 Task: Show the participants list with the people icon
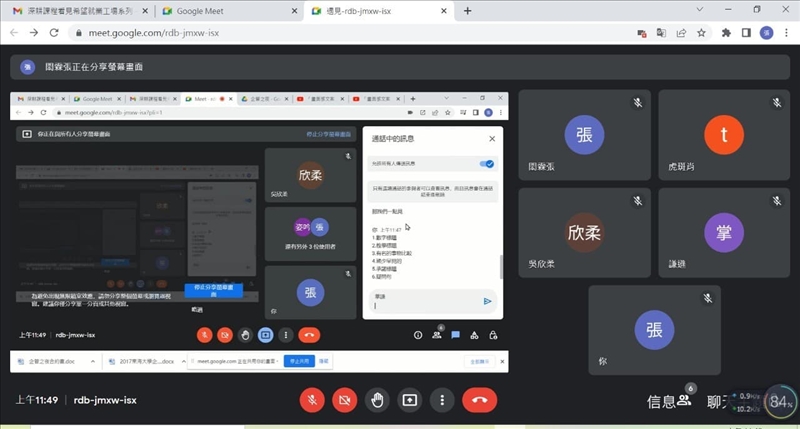click(685, 400)
